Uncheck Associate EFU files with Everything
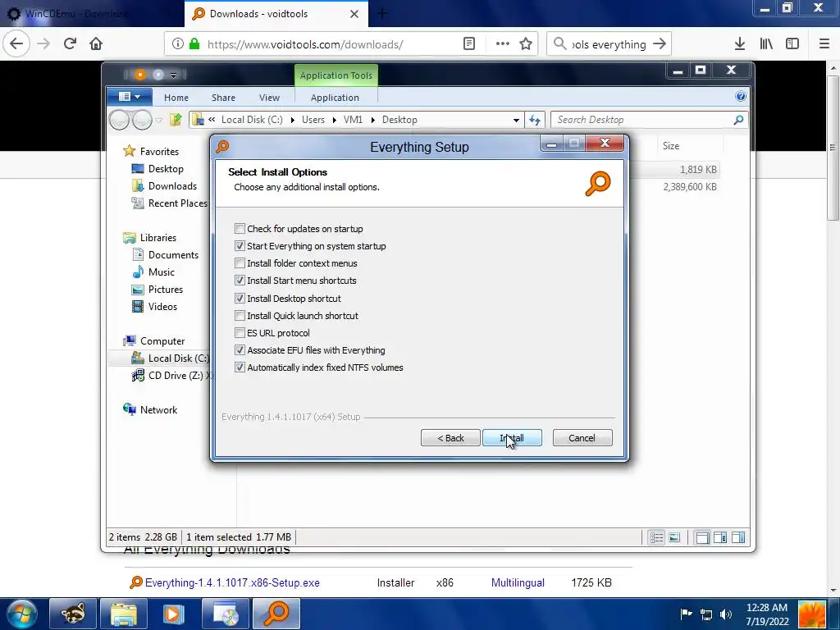The height and width of the screenshot is (630, 840). pyautogui.click(x=240, y=349)
